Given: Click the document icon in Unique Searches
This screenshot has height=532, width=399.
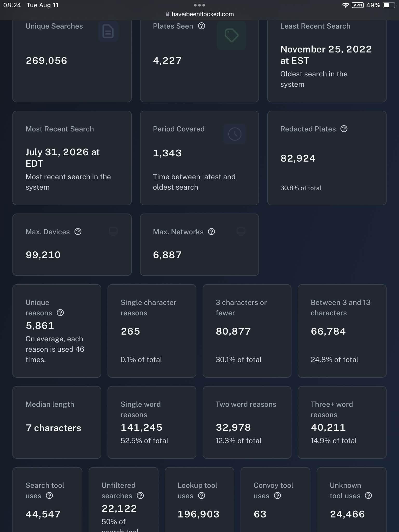Looking at the screenshot, I should (108, 31).
